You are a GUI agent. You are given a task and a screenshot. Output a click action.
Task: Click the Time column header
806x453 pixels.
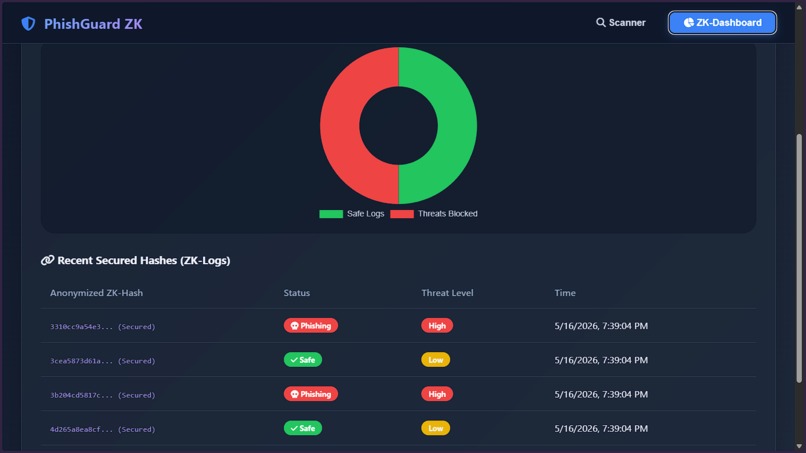pyautogui.click(x=565, y=293)
